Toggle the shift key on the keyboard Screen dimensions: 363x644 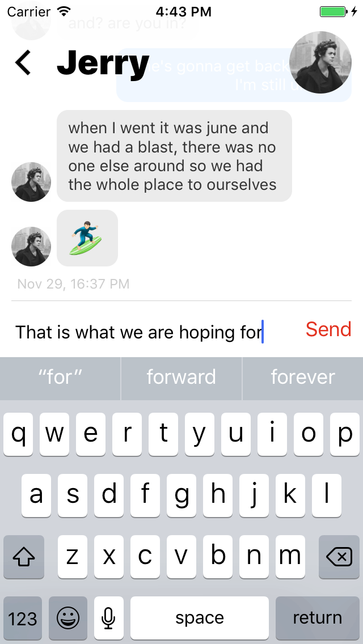[x=24, y=557]
